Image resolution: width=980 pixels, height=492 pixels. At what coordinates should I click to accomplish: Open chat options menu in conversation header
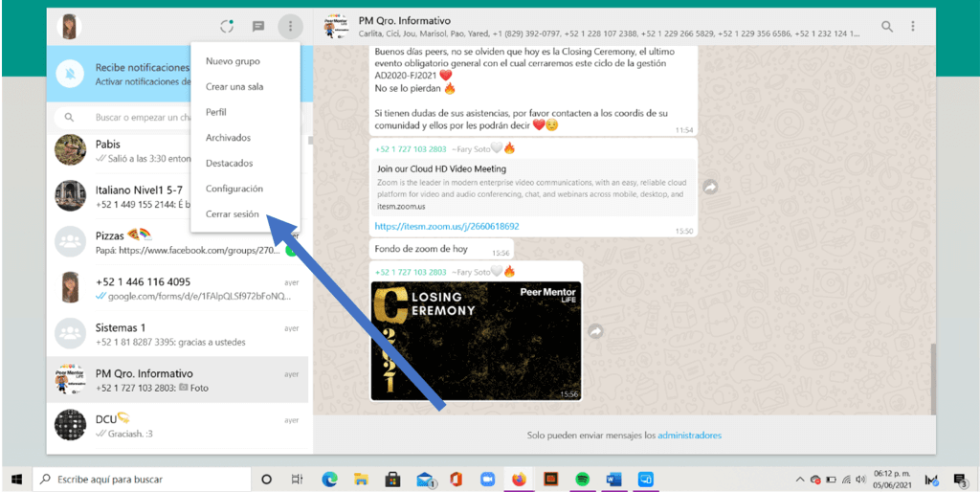point(913,26)
